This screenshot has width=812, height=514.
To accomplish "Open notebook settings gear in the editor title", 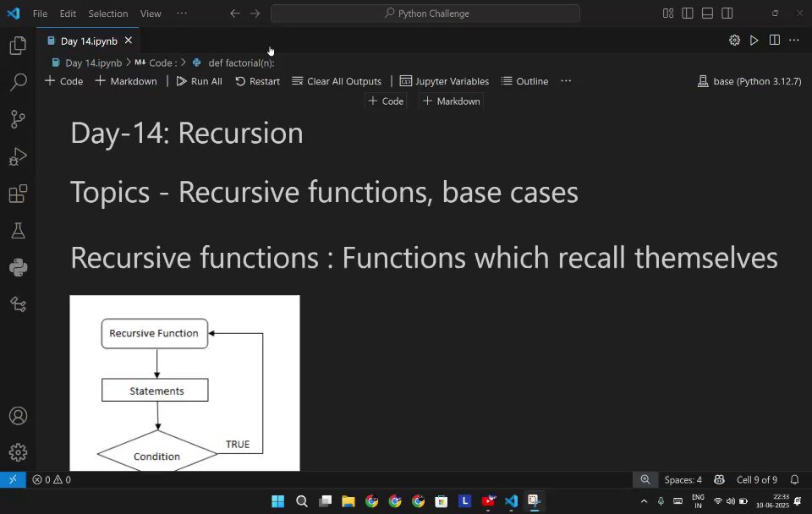I will click(x=734, y=41).
